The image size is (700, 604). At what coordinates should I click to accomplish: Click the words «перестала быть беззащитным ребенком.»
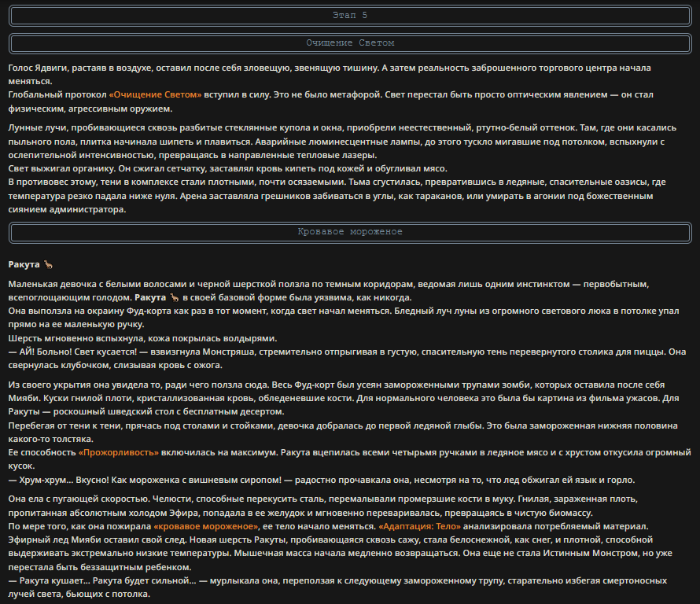[x=100, y=568]
